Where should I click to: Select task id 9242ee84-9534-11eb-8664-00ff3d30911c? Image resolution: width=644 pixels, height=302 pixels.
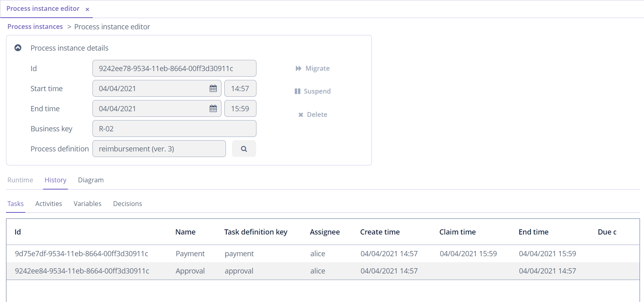point(82,271)
